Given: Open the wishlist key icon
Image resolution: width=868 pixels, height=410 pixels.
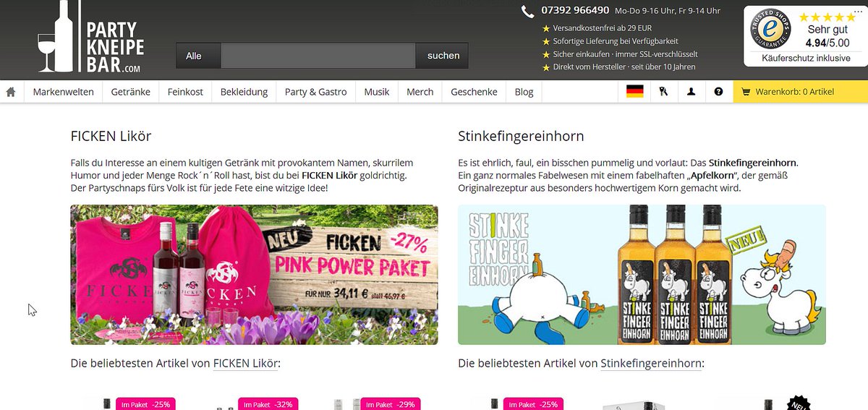Looking at the screenshot, I should 663,92.
